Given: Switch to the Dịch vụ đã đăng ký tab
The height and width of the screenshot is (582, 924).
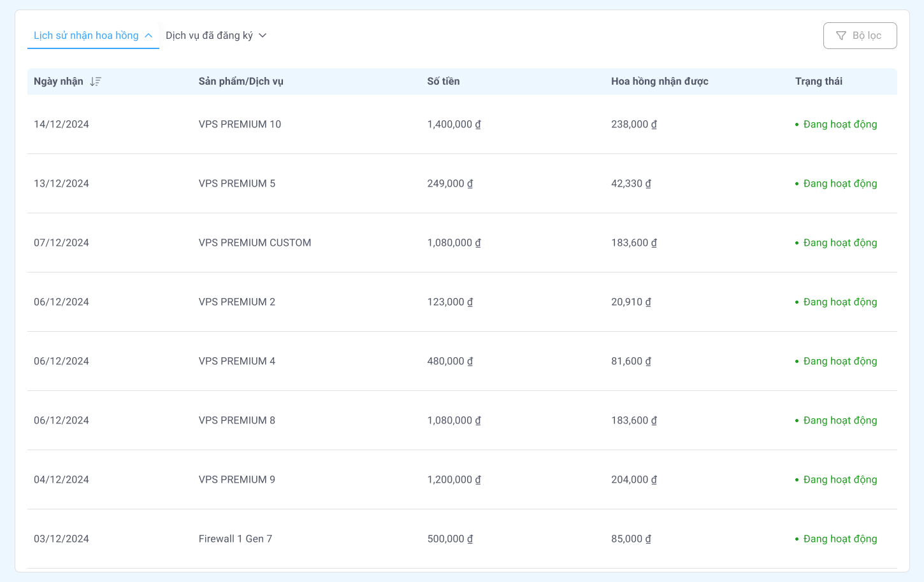Looking at the screenshot, I should coord(209,36).
